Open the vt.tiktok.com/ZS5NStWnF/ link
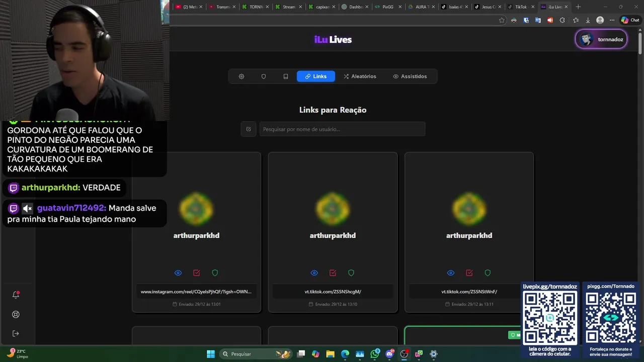 click(469, 292)
